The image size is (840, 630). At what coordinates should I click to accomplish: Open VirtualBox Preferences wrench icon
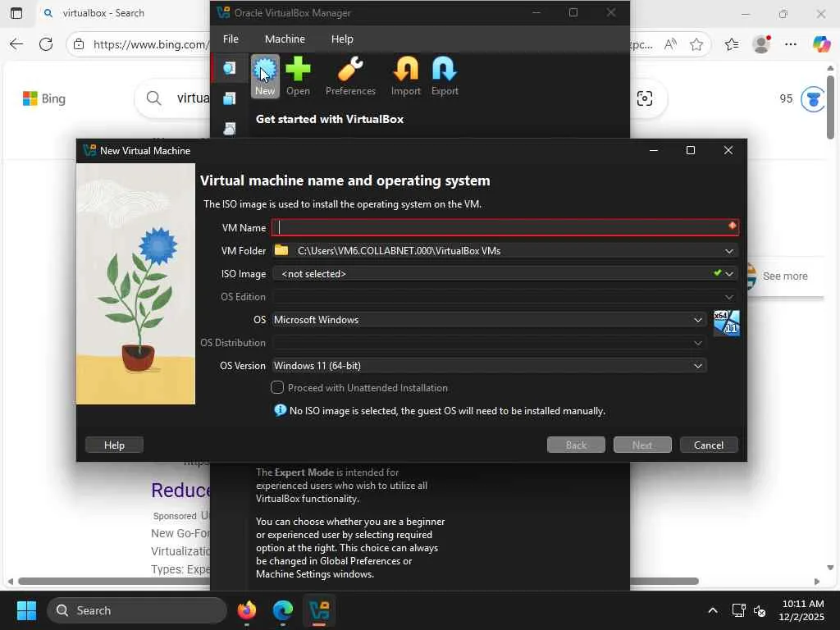tap(350, 76)
